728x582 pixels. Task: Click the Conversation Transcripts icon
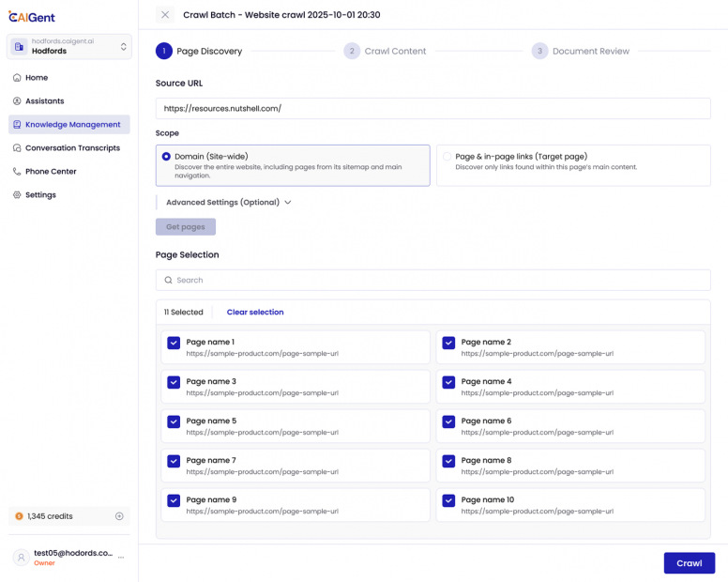17,148
